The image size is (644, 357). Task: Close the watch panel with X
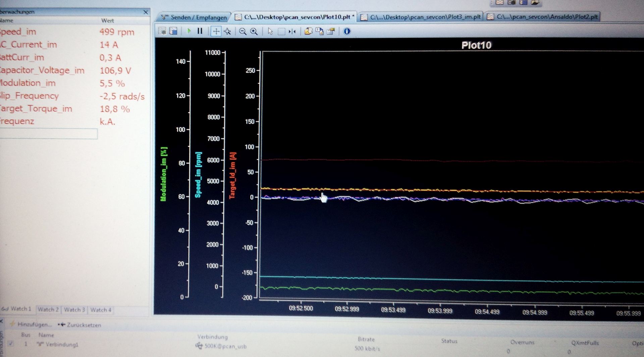pyautogui.click(x=146, y=12)
